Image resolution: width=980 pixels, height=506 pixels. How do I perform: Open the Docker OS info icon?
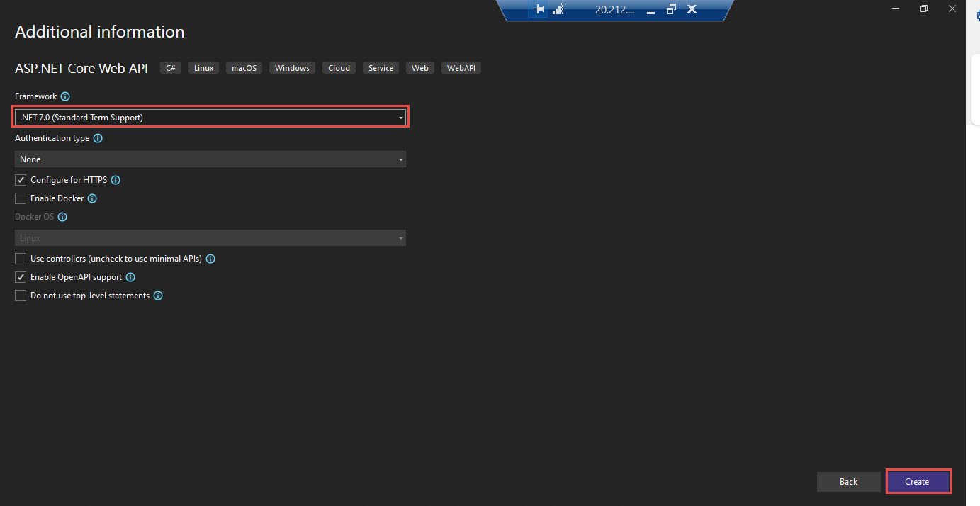point(62,216)
